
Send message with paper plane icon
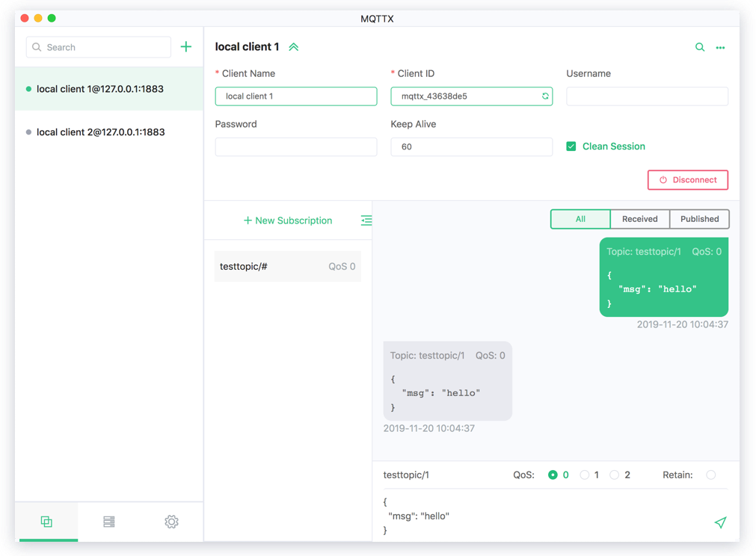point(720,522)
